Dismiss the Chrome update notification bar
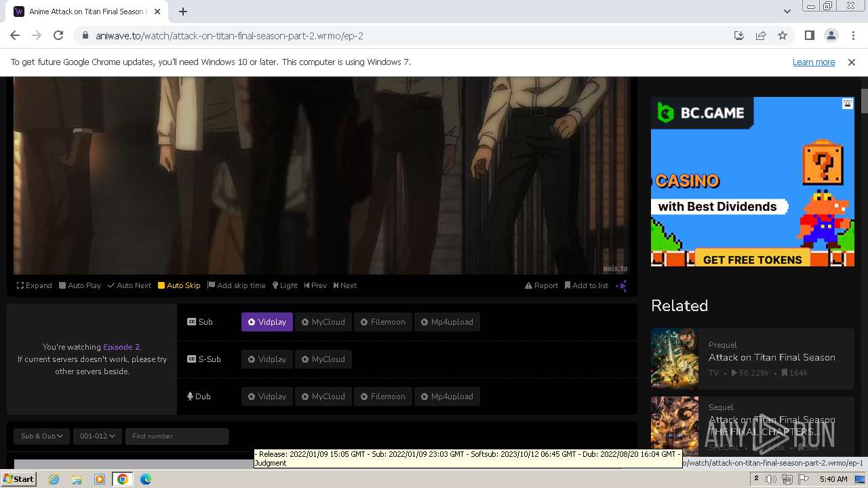Image resolution: width=868 pixels, height=488 pixels. 852,62
